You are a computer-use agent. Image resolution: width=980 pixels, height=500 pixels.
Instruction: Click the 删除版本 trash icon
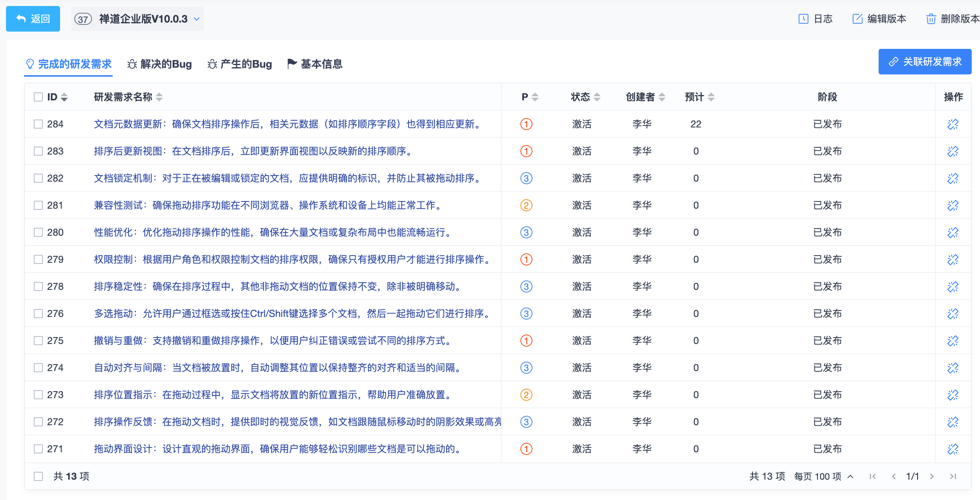point(930,19)
